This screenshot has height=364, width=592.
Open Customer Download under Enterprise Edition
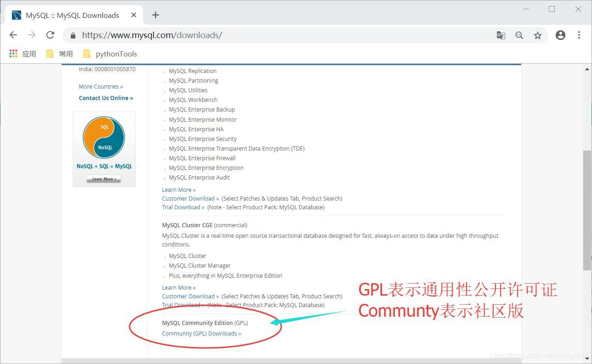(x=190, y=198)
